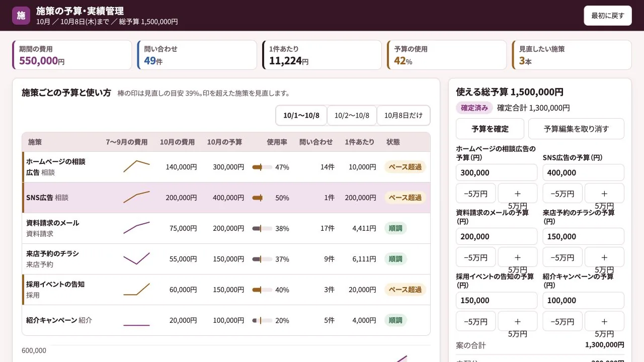Click the SNS広告の予算 input field
644x362 pixels.
pyautogui.click(x=584, y=172)
